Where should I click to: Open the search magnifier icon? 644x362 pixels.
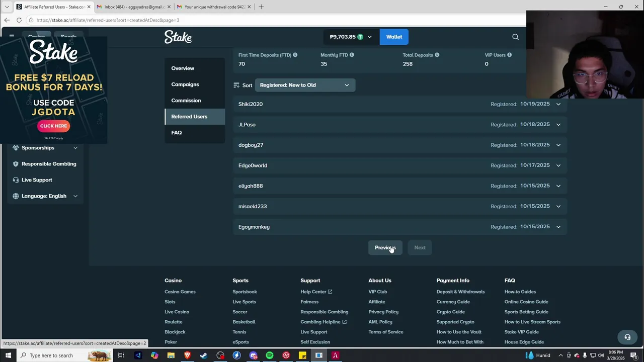[x=515, y=37]
